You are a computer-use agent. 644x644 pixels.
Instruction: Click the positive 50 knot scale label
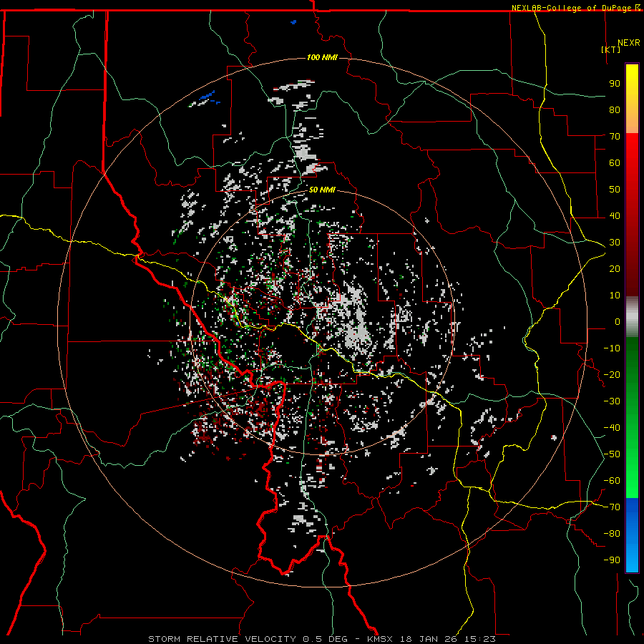615,190
